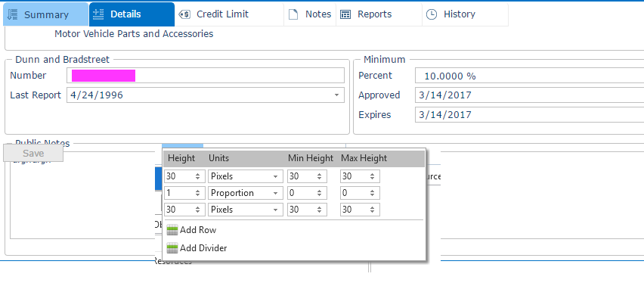Click the Summary tab sort icon

[x=13, y=14]
